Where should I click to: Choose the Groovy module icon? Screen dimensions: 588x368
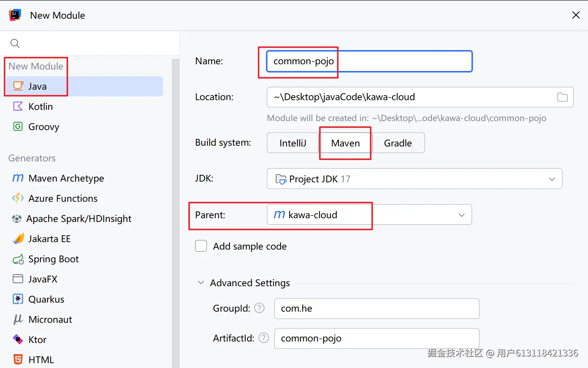[x=18, y=127]
